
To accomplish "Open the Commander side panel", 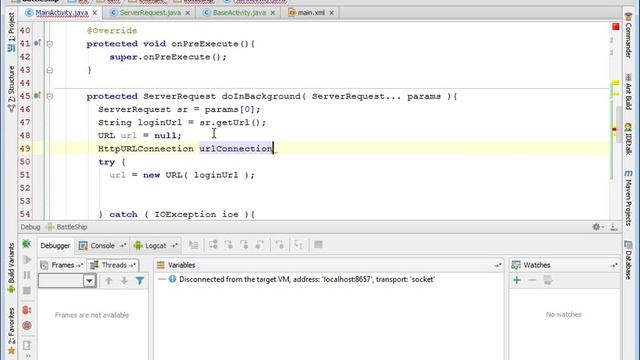I will (628, 36).
